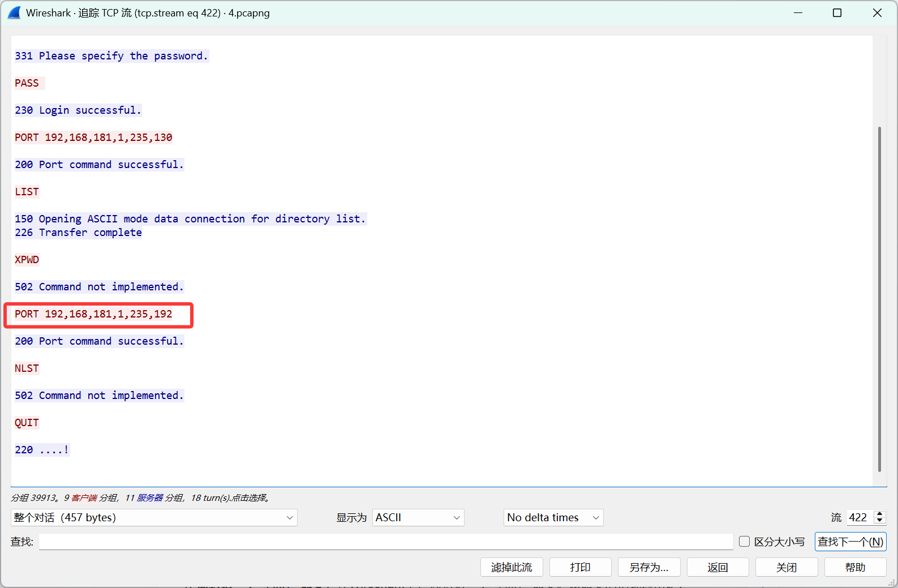The width and height of the screenshot is (898, 588).
Task: Open the 整个对话 conversation dropdown
Action: [154, 517]
